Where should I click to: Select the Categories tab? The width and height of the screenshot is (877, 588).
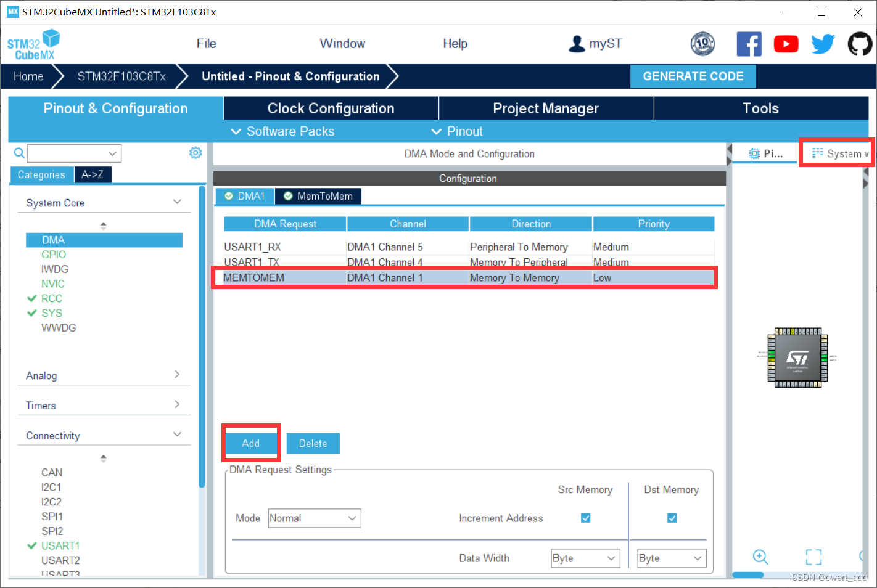41,175
